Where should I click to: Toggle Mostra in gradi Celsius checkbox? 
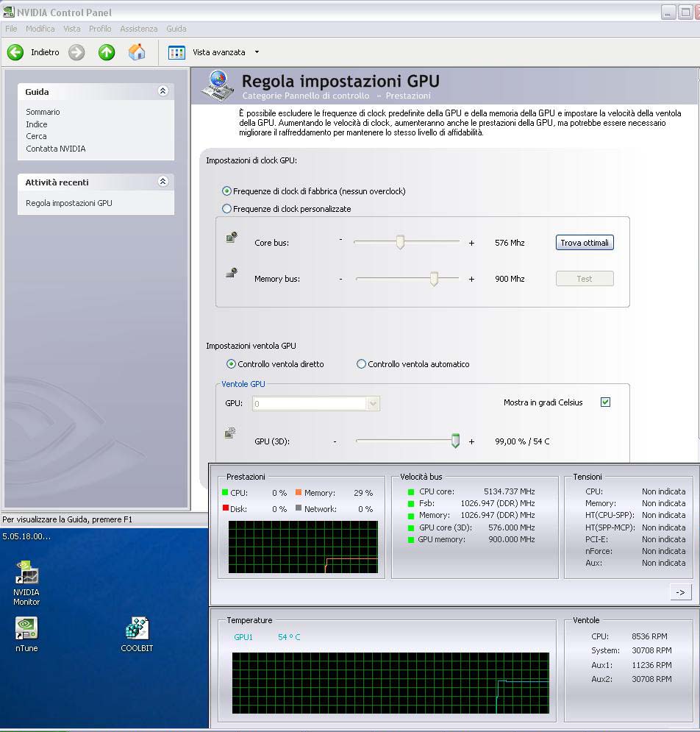605,402
